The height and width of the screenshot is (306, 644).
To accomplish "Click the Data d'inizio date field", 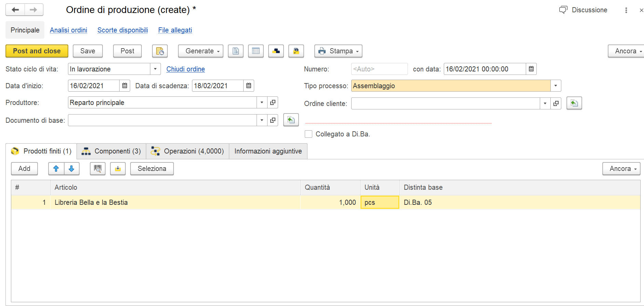I will coord(94,86).
